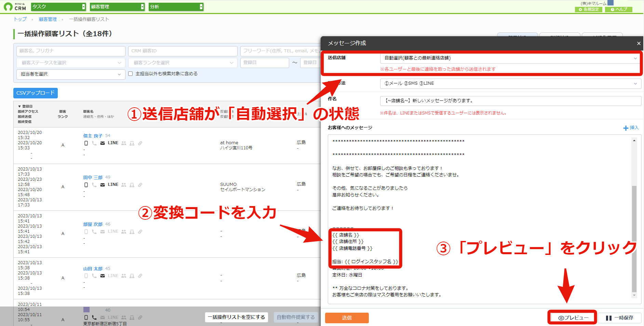Click telephone icon for 部屋 次郎
The width and height of the screenshot is (644, 326).
click(x=94, y=232)
